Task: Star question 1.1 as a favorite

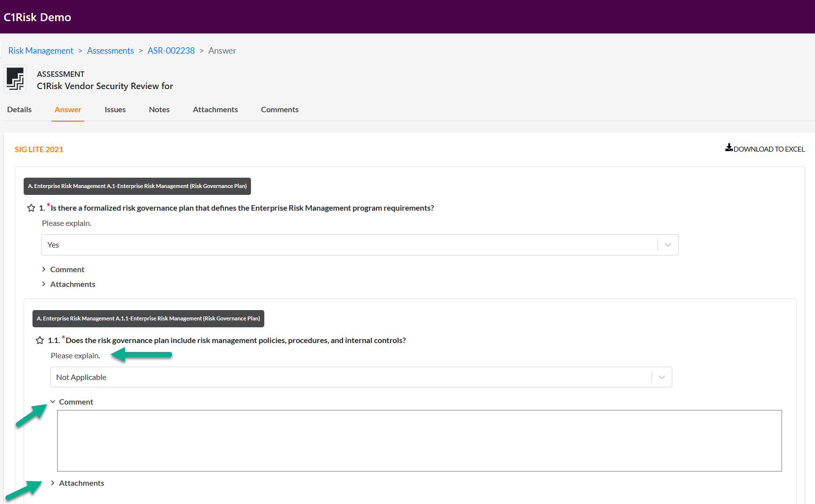Action: [x=40, y=341]
